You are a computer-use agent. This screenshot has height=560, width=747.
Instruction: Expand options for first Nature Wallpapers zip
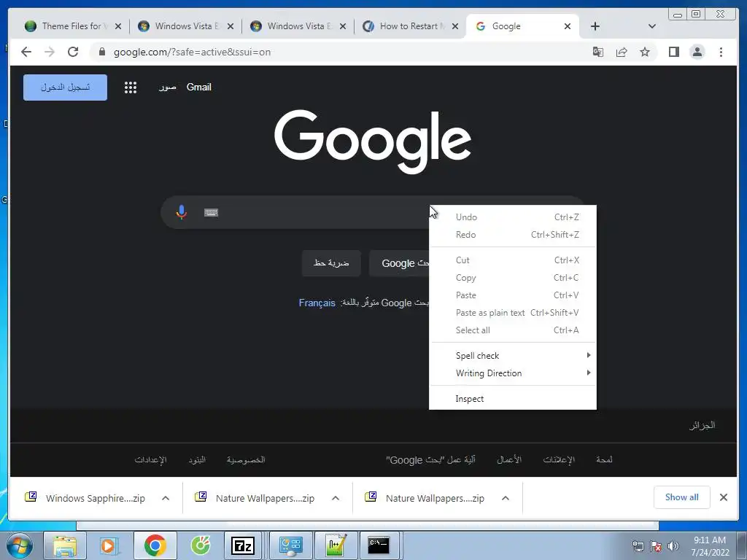point(336,498)
